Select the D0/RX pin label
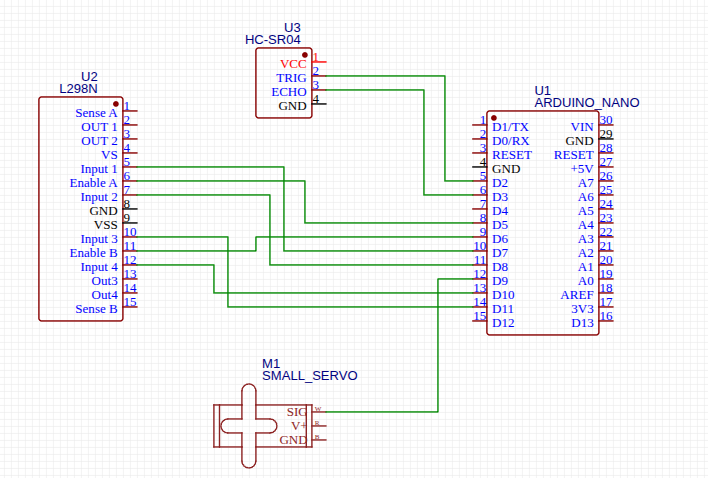 [511, 141]
